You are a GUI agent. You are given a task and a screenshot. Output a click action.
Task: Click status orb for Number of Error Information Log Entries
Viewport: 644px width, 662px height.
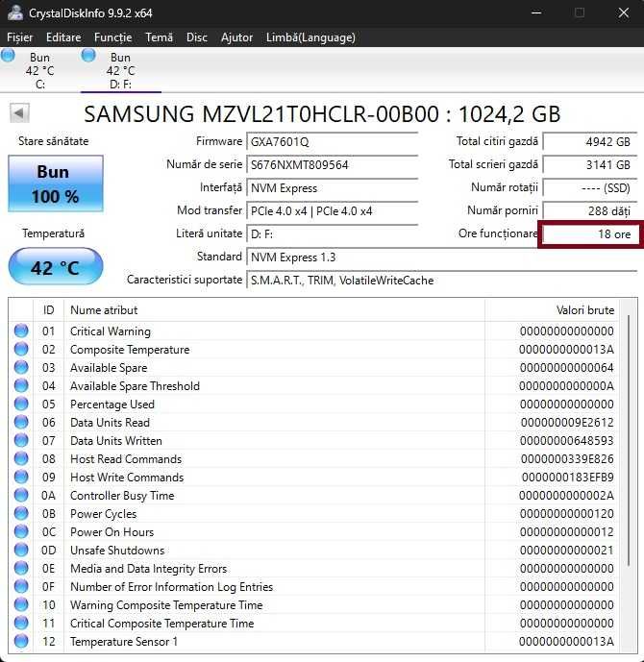(x=21, y=586)
